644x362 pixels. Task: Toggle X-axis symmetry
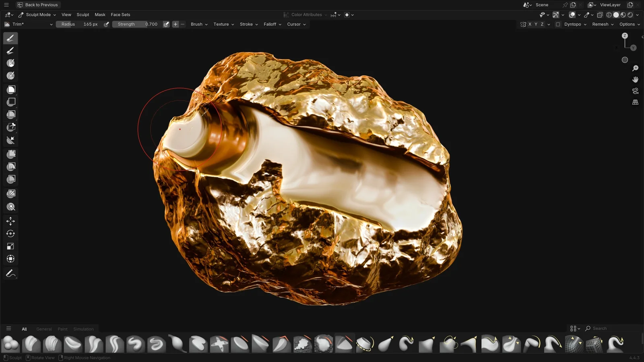coord(530,24)
